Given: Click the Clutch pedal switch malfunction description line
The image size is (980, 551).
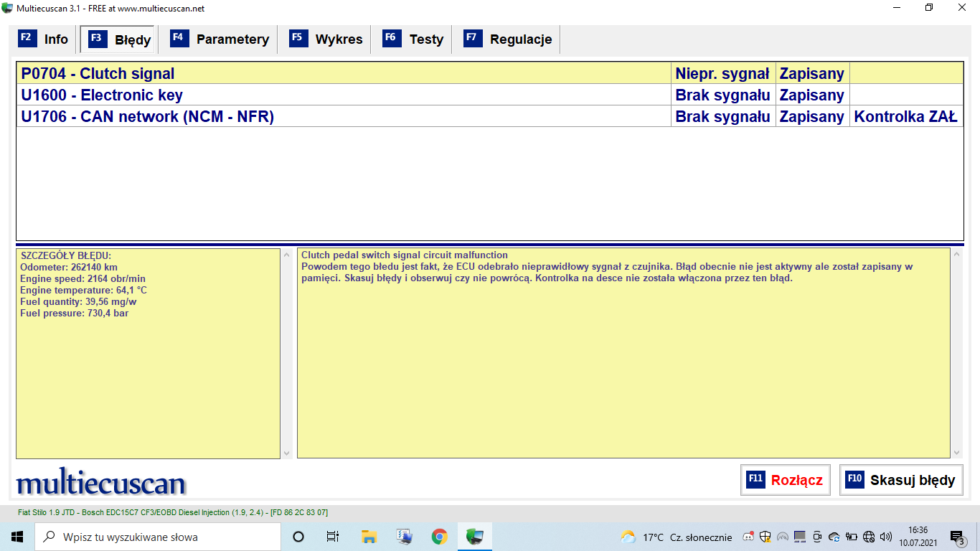Looking at the screenshot, I should [x=405, y=255].
